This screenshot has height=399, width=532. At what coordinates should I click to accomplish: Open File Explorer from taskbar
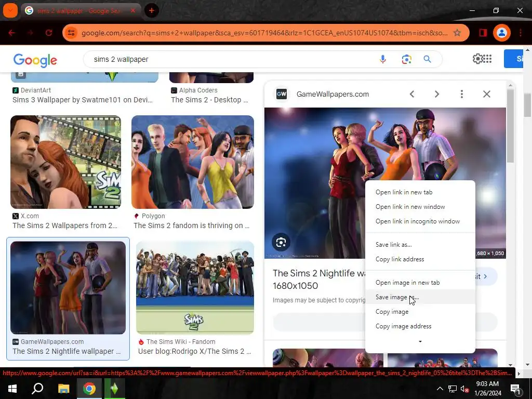[63, 389]
